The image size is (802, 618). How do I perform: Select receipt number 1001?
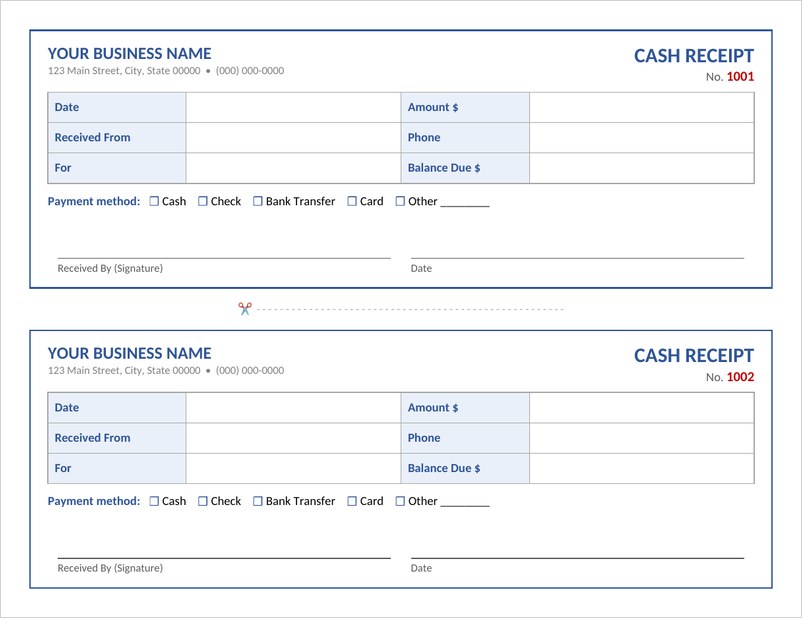[x=740, y=77]
